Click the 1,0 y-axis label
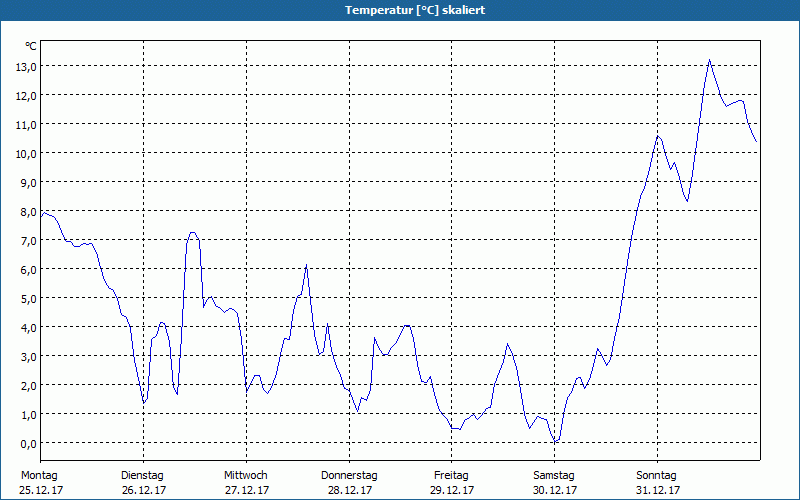This screenshot has height=500, width=800. (x=30, y=415)
